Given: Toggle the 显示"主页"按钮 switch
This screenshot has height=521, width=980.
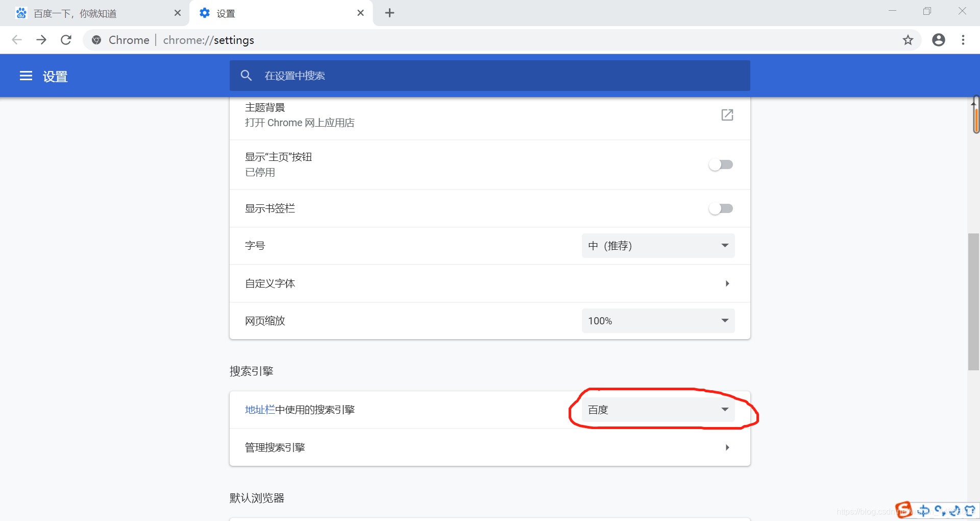Looking at the screenshot, I should (x=721, y=164).
